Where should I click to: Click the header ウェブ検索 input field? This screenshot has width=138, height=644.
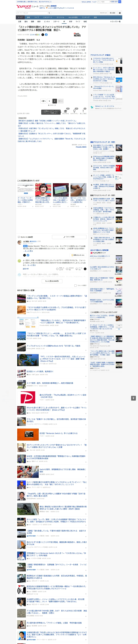click(103, 2)
